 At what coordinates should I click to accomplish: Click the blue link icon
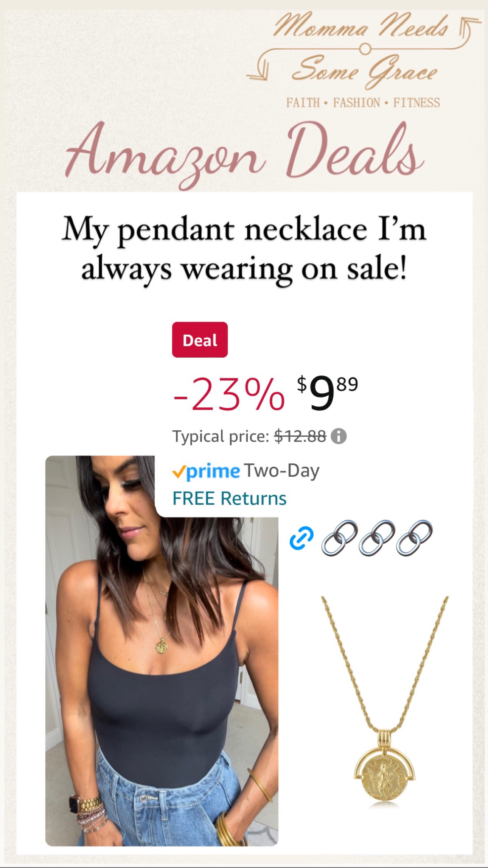[302, 538]
